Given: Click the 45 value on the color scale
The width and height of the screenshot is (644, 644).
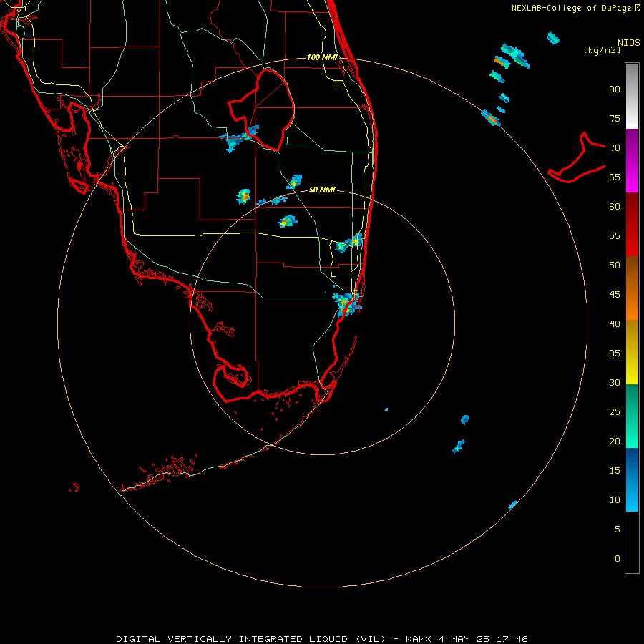Looking at the screenshot, I should pyautogui.click(x=615, y=295).
